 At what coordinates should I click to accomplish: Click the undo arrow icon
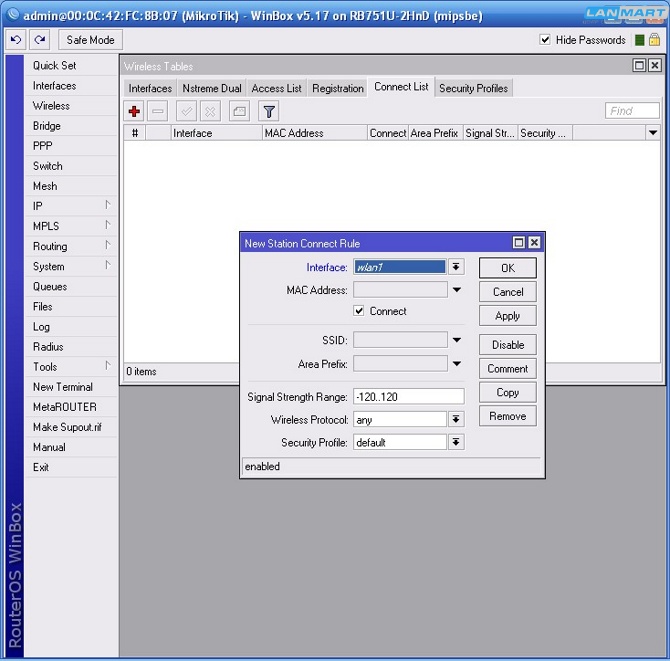16,40
